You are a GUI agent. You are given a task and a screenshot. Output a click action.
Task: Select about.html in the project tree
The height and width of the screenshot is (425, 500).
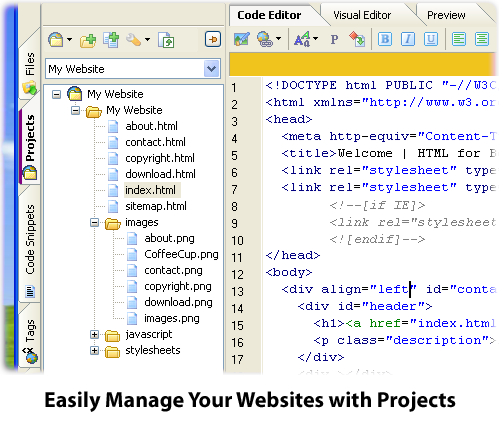pyautogui.click(x=151, y=126)
